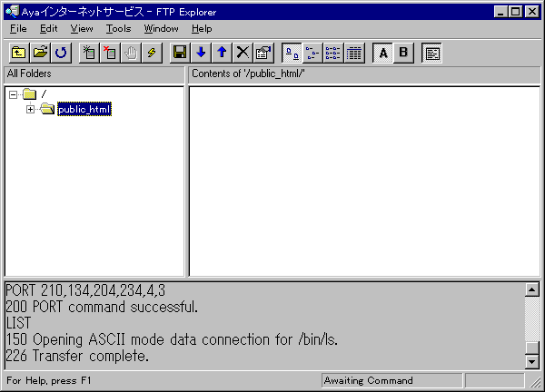The width and height of the screenshot is (545, 392).
Task: Click the open folder toolbar icon
Action: [x=40, y=53]
